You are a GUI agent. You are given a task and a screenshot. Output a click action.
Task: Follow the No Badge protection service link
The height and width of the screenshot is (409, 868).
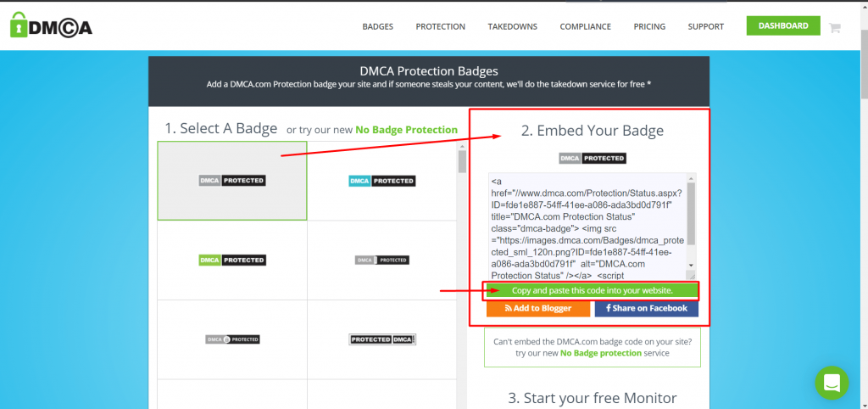[601, 353]
